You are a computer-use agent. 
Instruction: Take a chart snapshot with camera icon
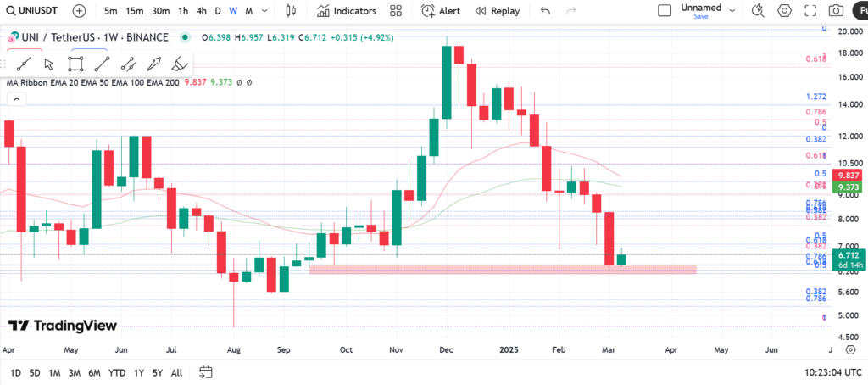[x=836, y=11]
